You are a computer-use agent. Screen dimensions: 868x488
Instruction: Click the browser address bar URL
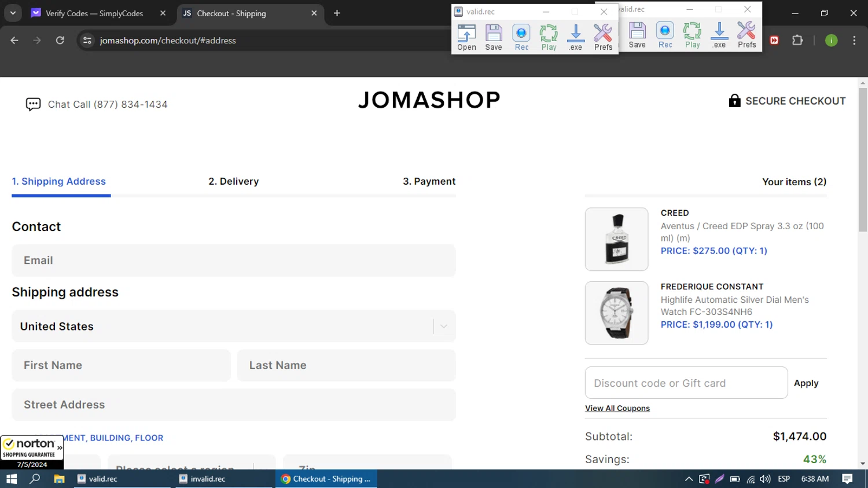[x=168, y=41]
